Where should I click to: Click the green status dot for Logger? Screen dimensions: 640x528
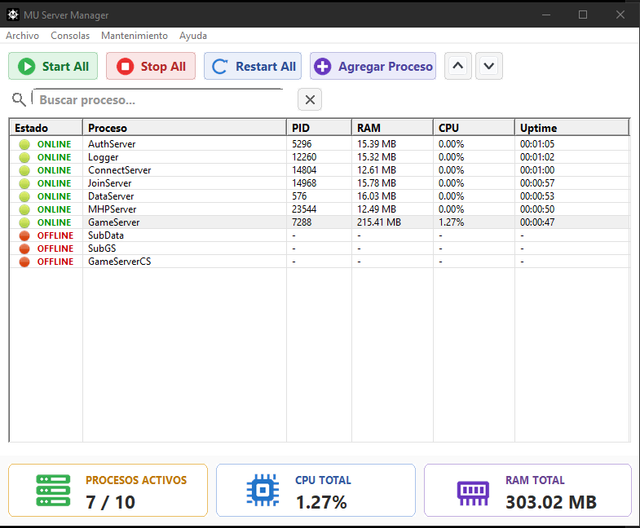coord(24,157)
